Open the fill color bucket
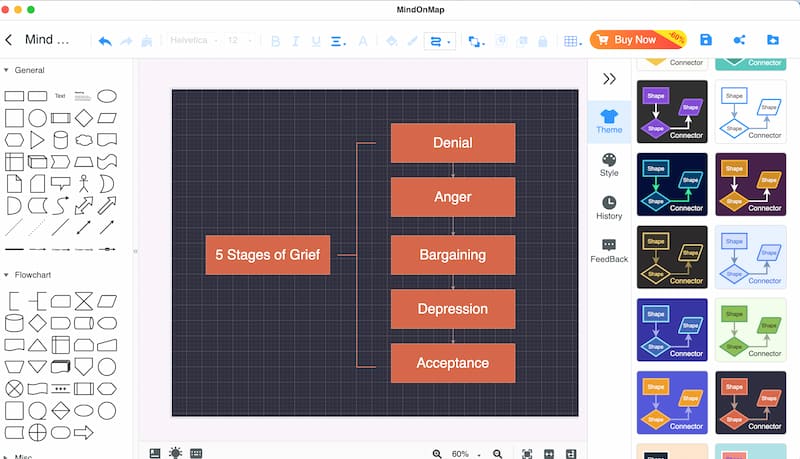 click(392, 41)
